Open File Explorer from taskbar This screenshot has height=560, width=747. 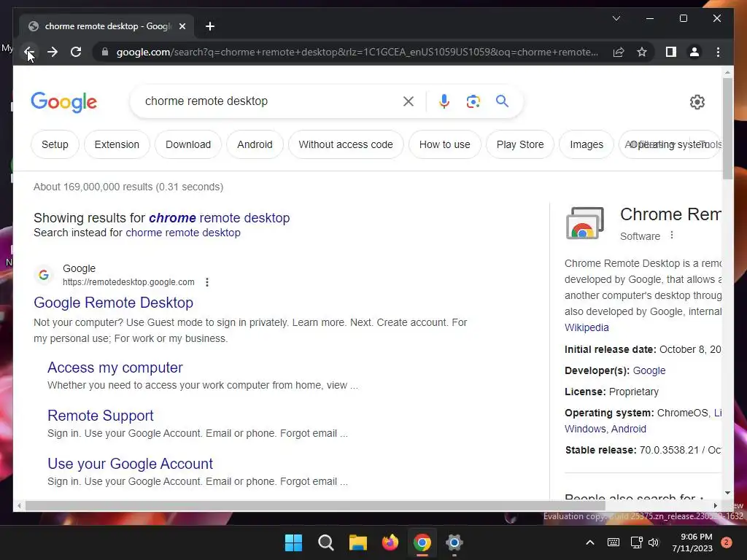(357, 542)
